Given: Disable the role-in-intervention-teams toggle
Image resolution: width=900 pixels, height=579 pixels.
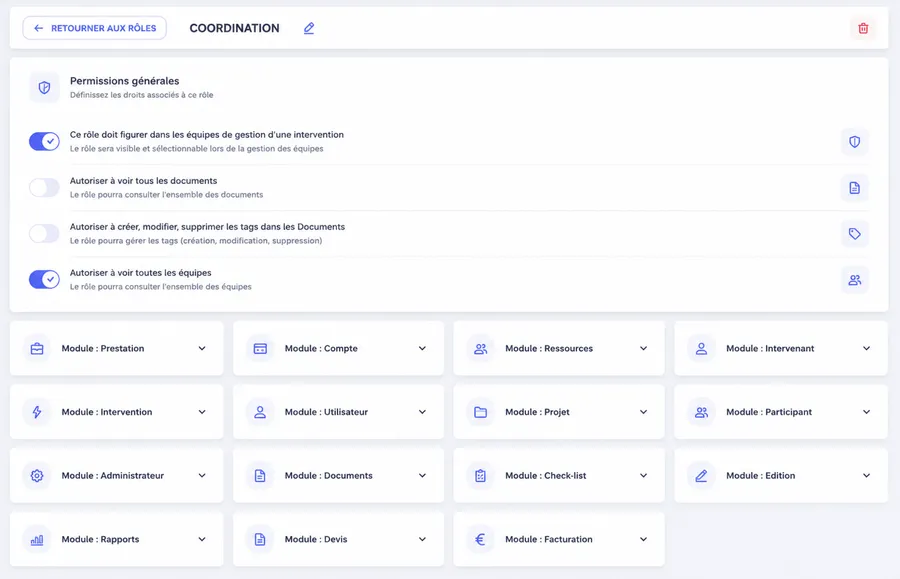Looking at the screenshot, I should point(44,141).
